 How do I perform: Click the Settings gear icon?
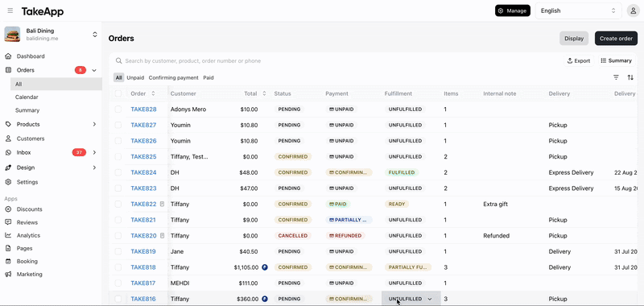(x=8, y=182)
